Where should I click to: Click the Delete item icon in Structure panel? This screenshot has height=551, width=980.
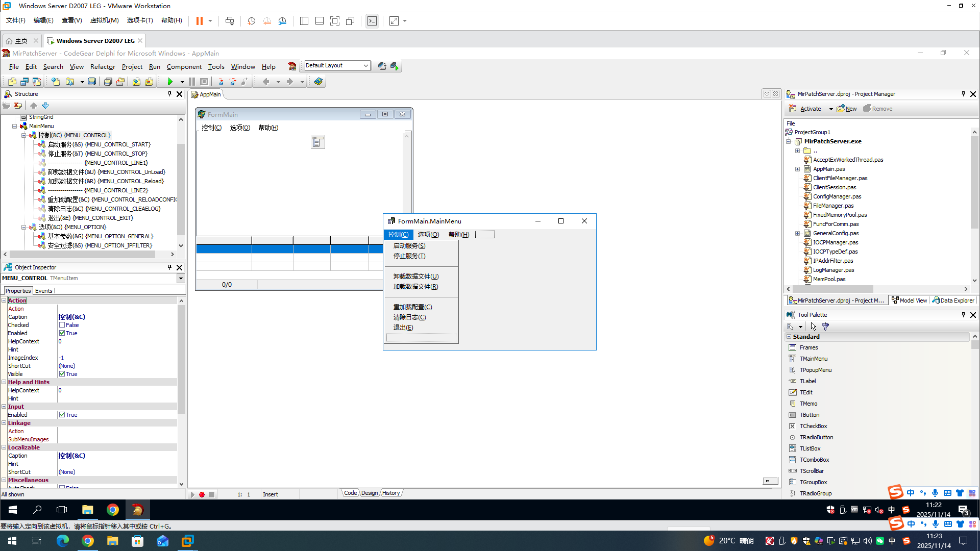coord(18,106)
